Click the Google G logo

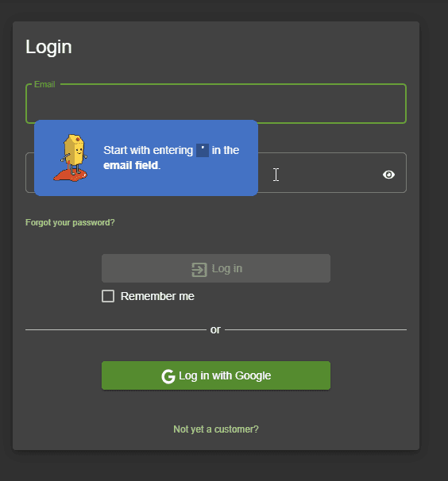pyautogui.click(x=168, y=376)
